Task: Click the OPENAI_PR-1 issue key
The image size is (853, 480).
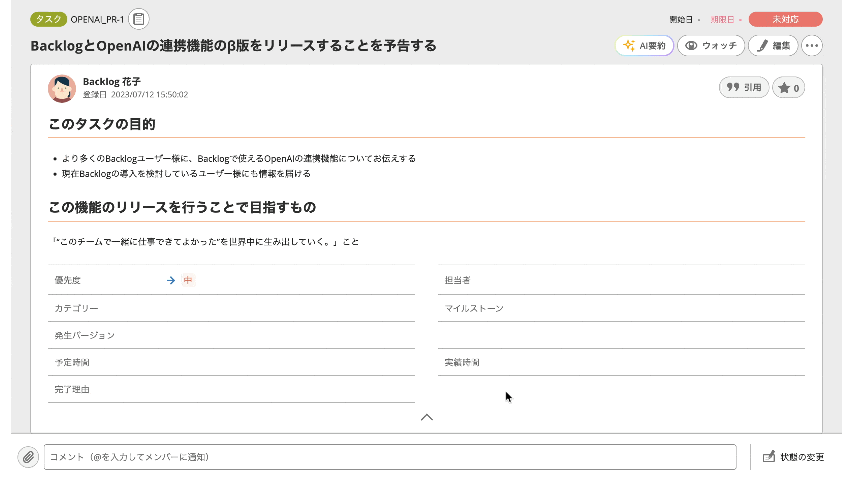Action: pos(97,19)
